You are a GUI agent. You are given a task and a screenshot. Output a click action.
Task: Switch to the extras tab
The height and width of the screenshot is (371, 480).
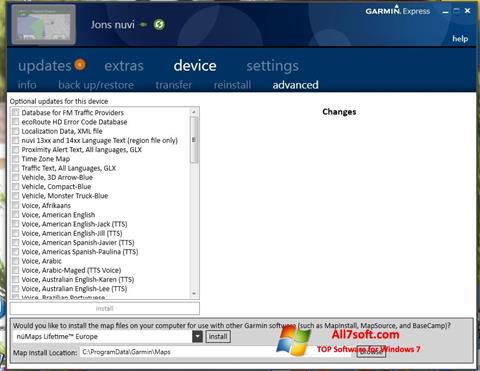point(124,66)
